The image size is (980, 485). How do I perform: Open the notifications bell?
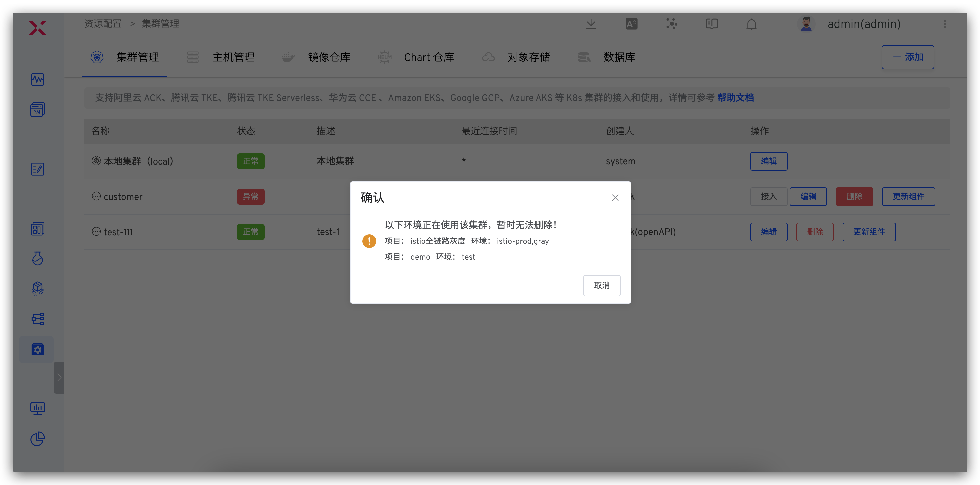click(x=751, y=24)
